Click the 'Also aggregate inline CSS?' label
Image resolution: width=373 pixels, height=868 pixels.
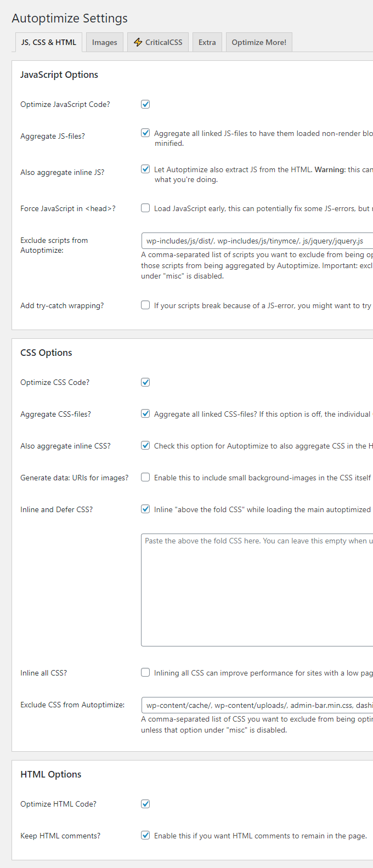[65, 446]
